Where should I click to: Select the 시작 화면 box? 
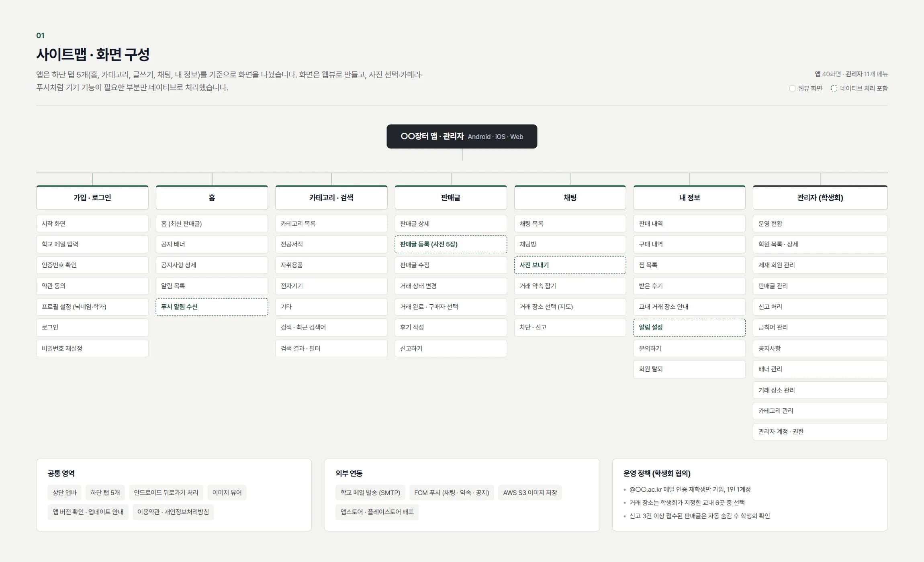92,224
